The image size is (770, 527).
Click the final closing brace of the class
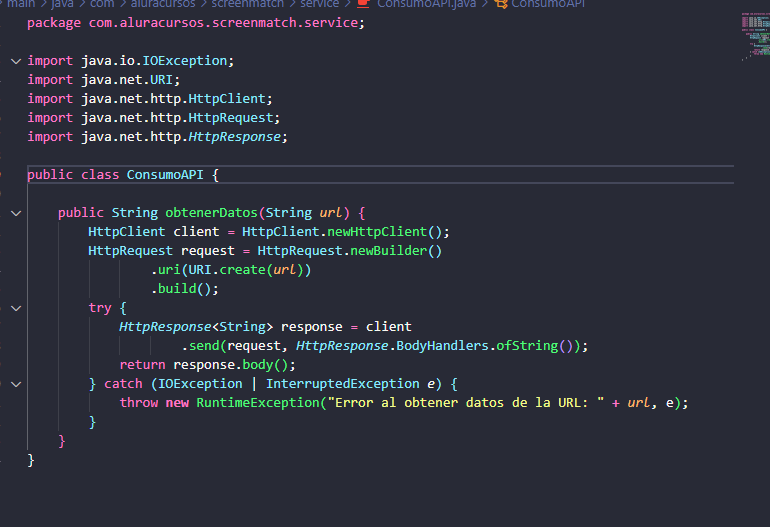point(31,460)
